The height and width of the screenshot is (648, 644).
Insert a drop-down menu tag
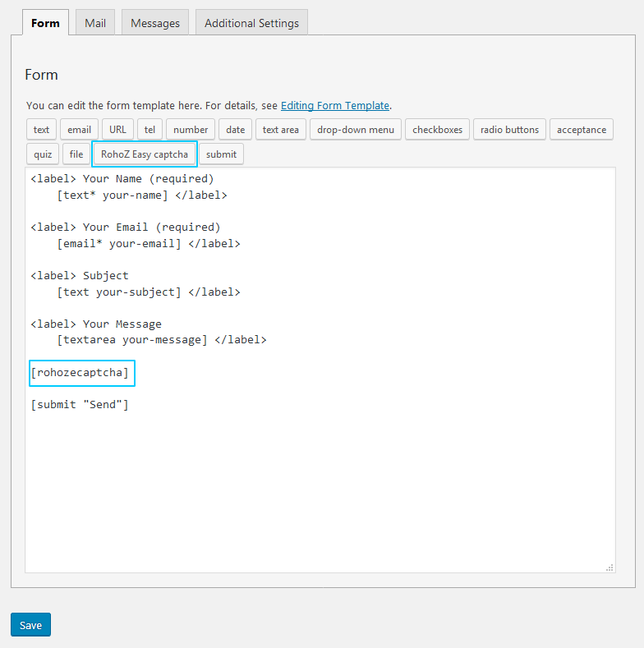tap(356, 129)
